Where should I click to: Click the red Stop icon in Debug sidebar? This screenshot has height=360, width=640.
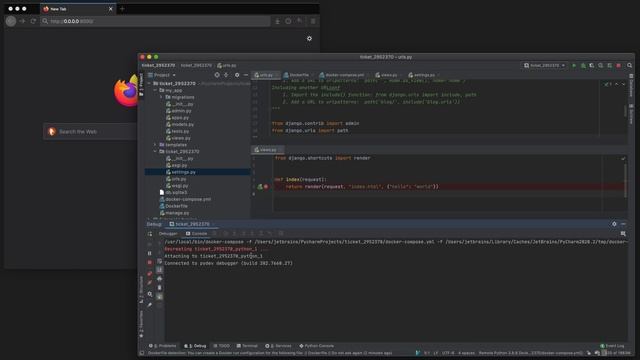(150, 263)
